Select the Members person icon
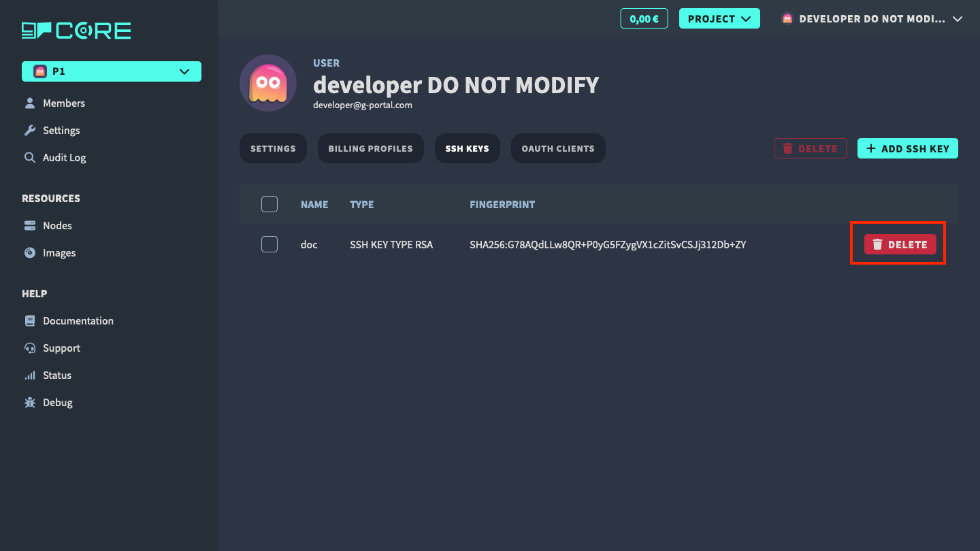Image resolution: width=980 pixels, height=551 pixels. (x=30, y=103)
